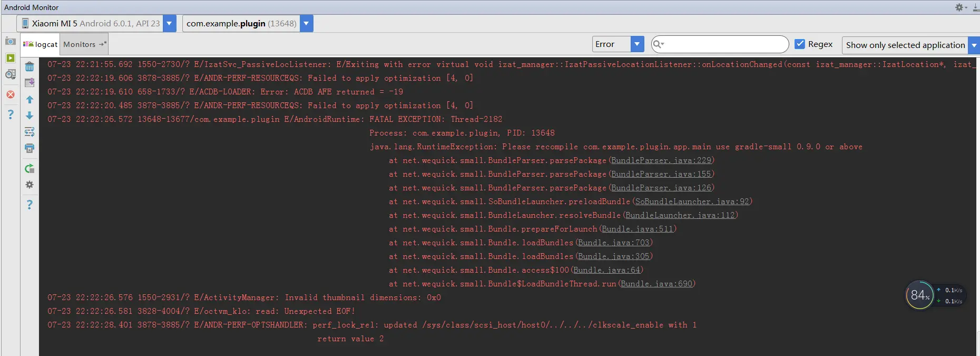Click the restore layout icon beside Monitors
980x356 pixels.
[x=103, y=44]
